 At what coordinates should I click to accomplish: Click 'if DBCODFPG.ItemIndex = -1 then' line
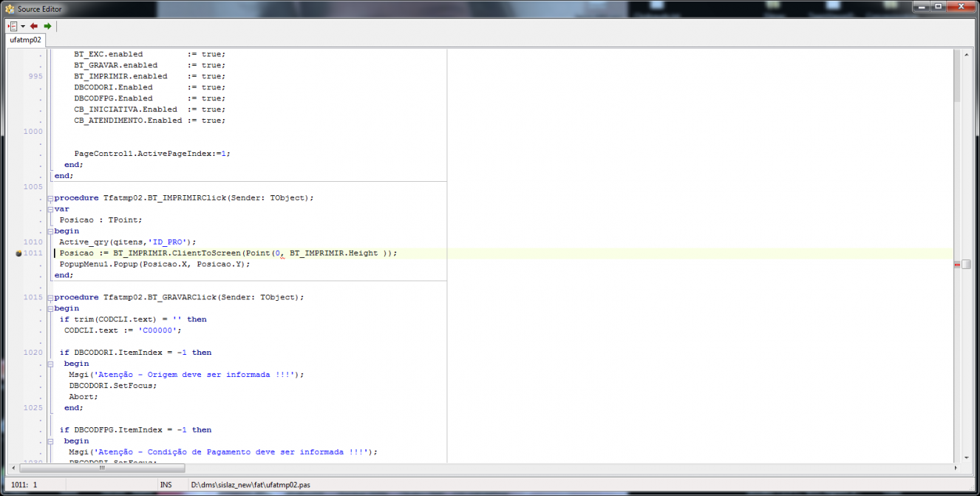[135, 429]
